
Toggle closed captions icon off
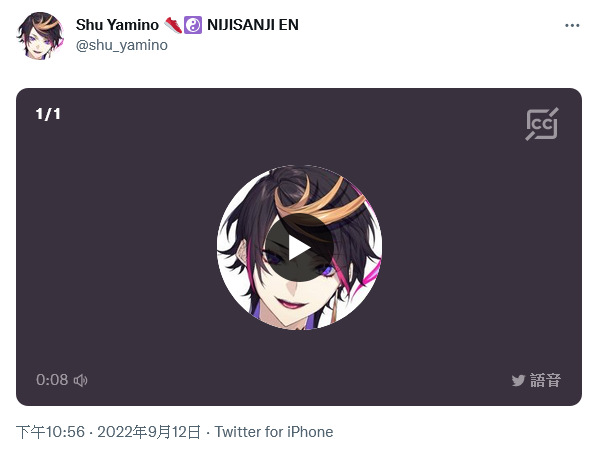542,124
